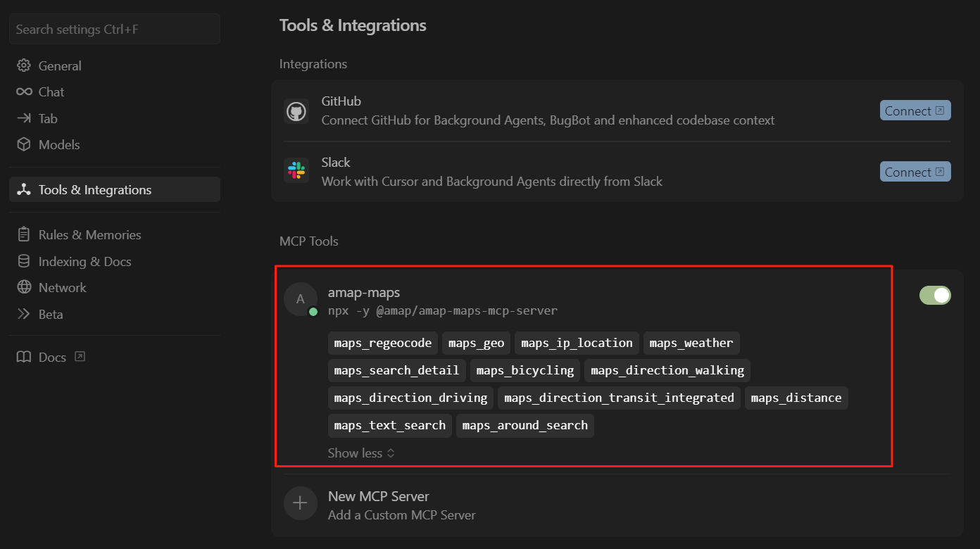Click the Indexing & Docs database icon
The height and width of the screenshot is (549, 980).
[24, 261]
